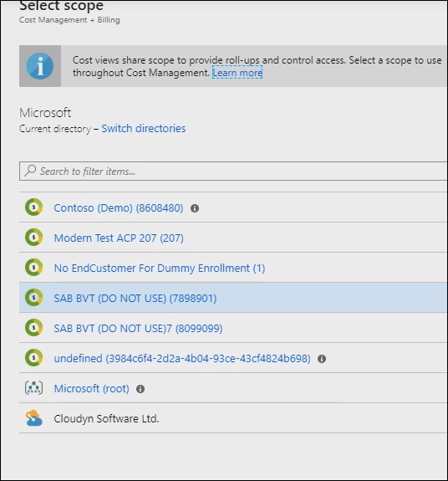Screen dimensions: 448x481
Task: Click Switch directories link
Action: [144, 128]
